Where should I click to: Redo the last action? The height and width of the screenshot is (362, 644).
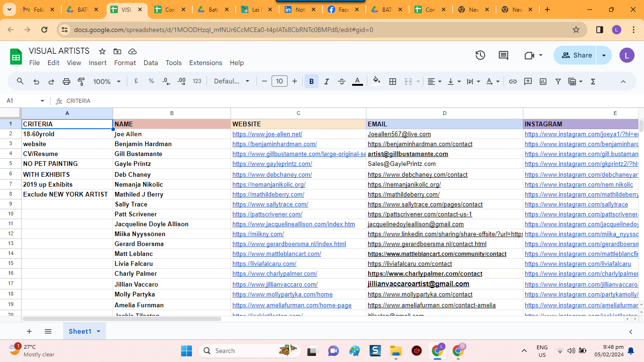(51, 82)
